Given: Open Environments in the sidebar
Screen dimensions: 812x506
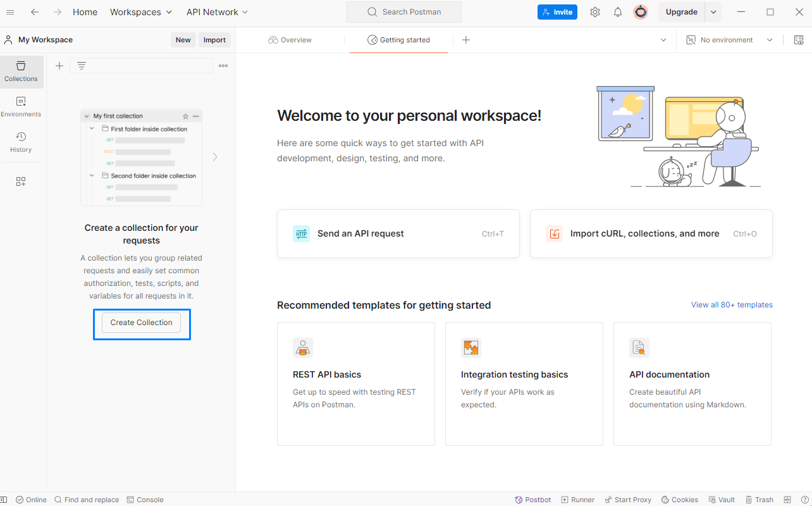Looking at the screenshot, I should [x=21, y=107].
